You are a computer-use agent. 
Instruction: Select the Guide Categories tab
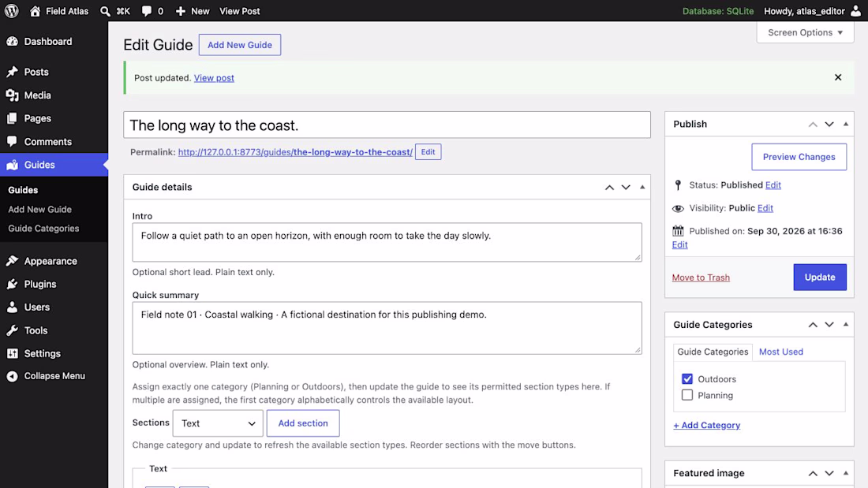click(713, 352)
